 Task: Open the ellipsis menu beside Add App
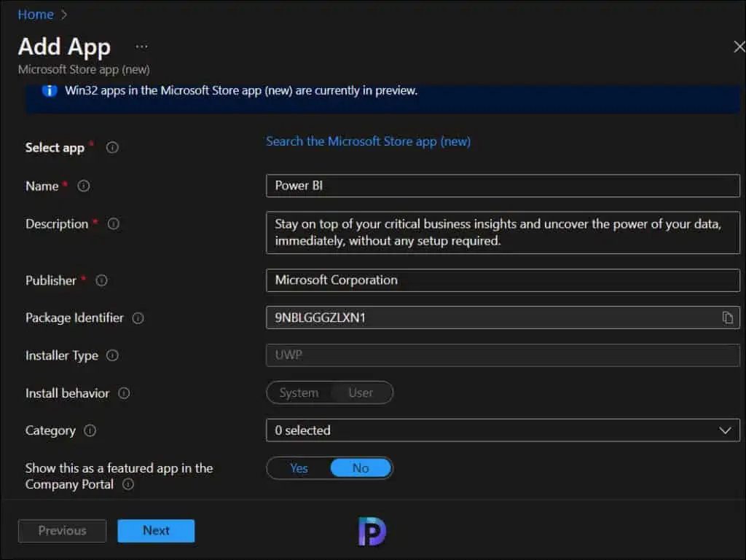[141, 47]
